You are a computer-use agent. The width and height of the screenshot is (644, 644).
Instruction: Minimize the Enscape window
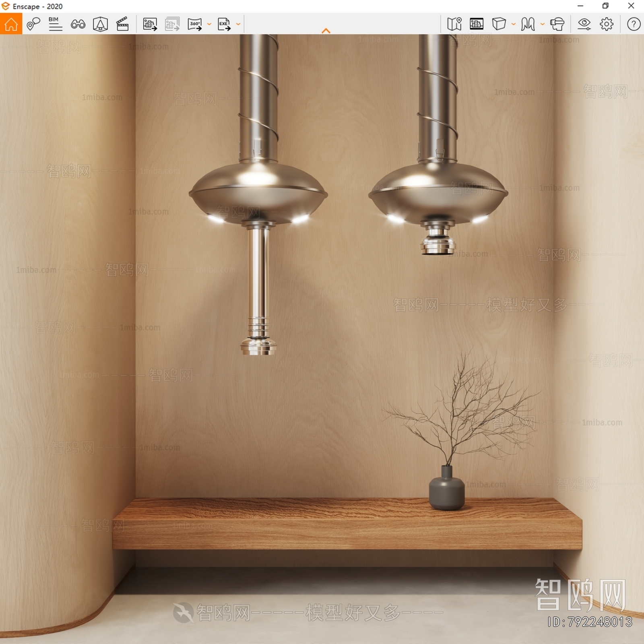click(580, 6)
